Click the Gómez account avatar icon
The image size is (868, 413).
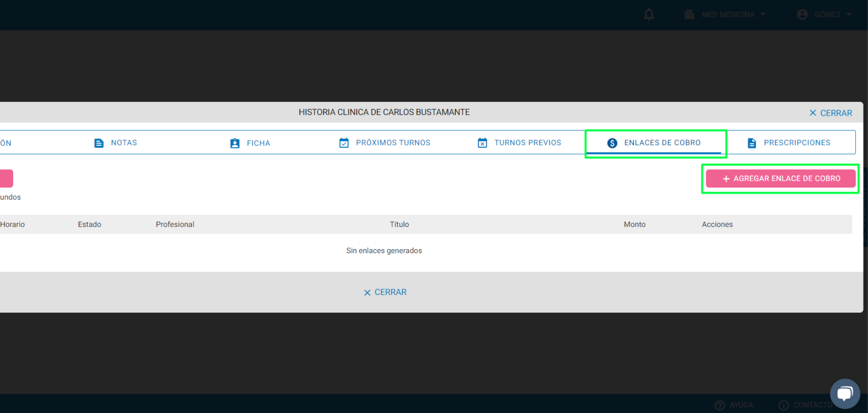pyautogui.click(x=802, y=15)
